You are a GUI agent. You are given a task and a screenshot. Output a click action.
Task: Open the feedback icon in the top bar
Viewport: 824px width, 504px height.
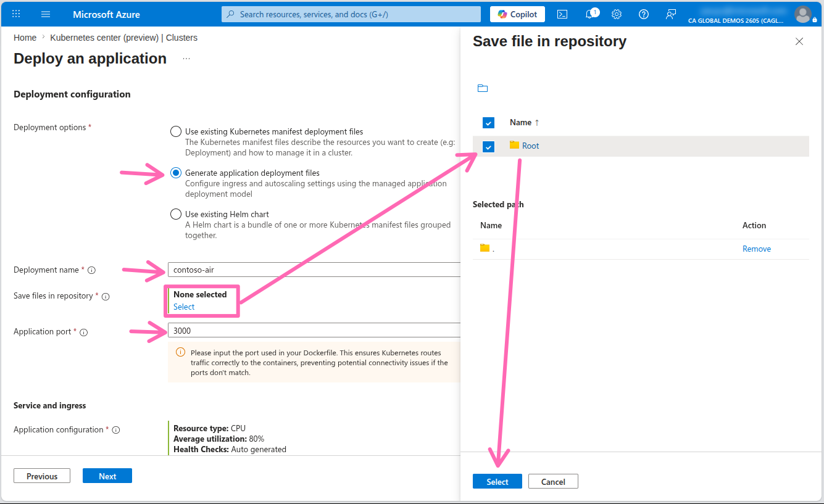pos(671,14)
